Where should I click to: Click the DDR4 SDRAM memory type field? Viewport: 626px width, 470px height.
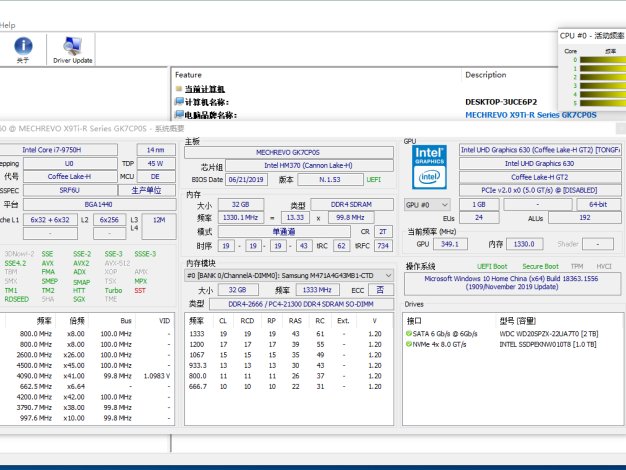[352, 204]
